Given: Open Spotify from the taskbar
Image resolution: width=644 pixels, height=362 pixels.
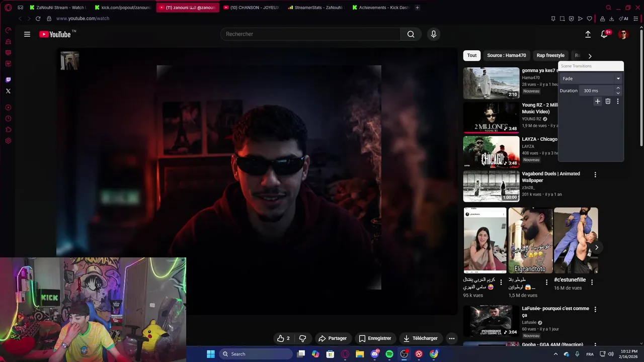Looking at the screenshot, I should click(389, 354).
